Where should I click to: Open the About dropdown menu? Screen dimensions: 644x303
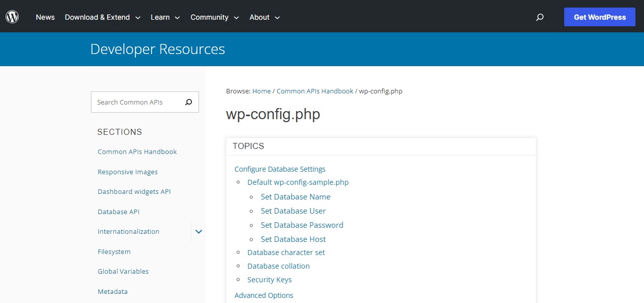pos(265,17)
